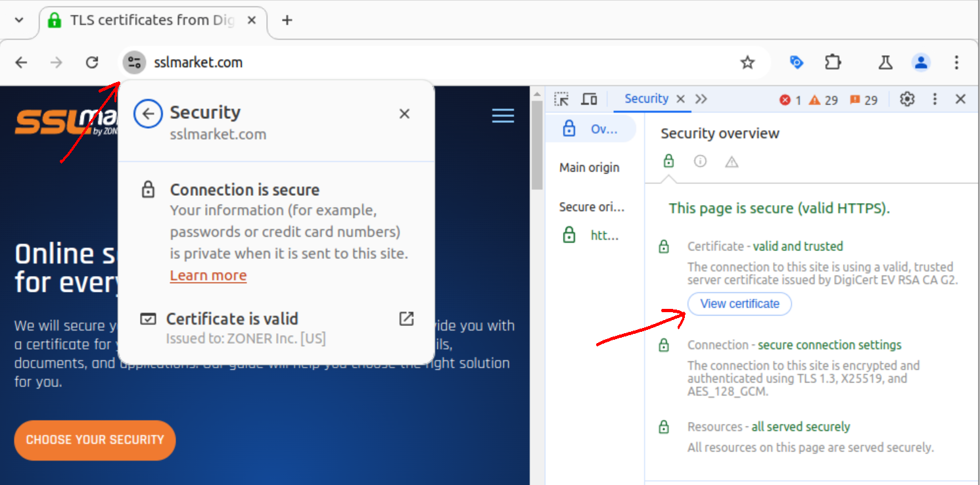Click 'Issued to: ZONER Inc. [US]' text
980x485 pixels.
point(245,339)
